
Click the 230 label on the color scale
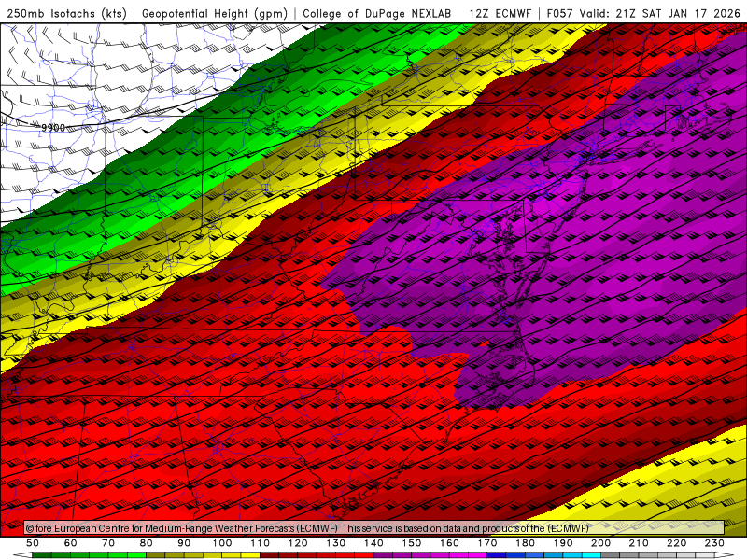(x=715, y=543)
